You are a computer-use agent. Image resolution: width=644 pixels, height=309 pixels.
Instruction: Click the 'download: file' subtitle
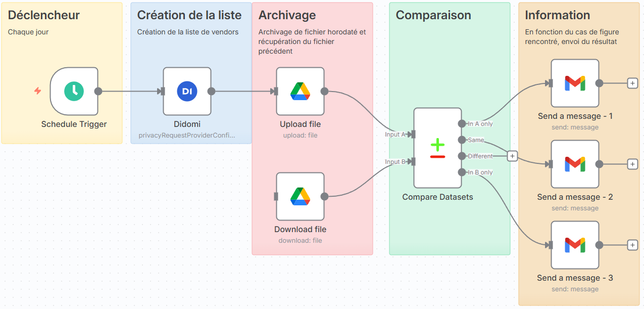point(300,240)
